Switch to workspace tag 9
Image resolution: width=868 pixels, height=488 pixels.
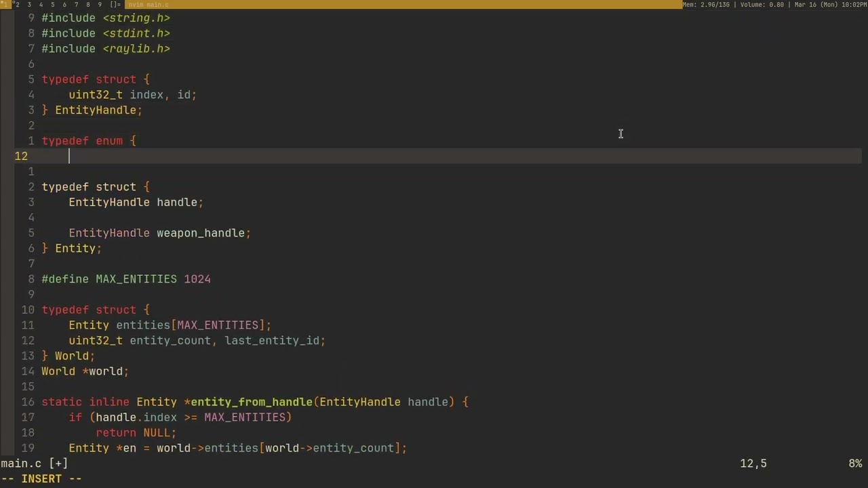tap(100, 4)
